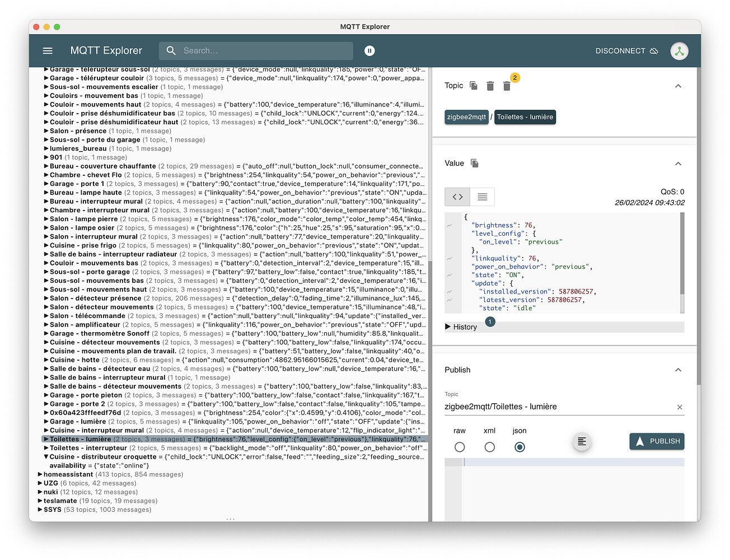Click the PUBLISH button
Viewport: 730px width, 560px height.
coord(657,441)
